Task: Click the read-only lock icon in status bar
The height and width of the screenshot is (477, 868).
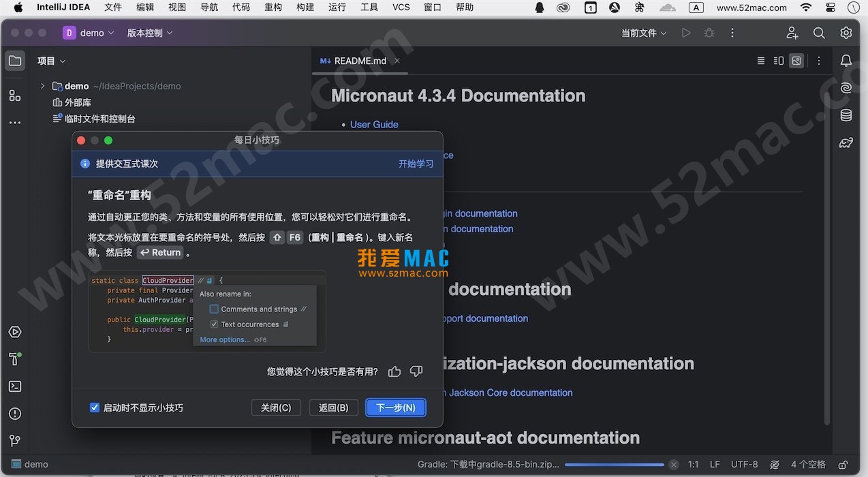Action: click(843, 465)
